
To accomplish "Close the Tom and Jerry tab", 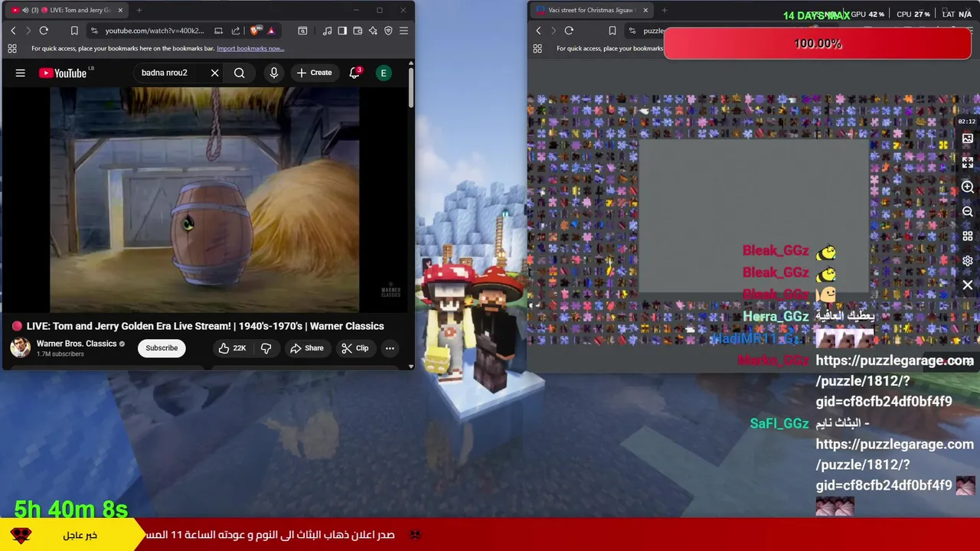I will (120, 10).
